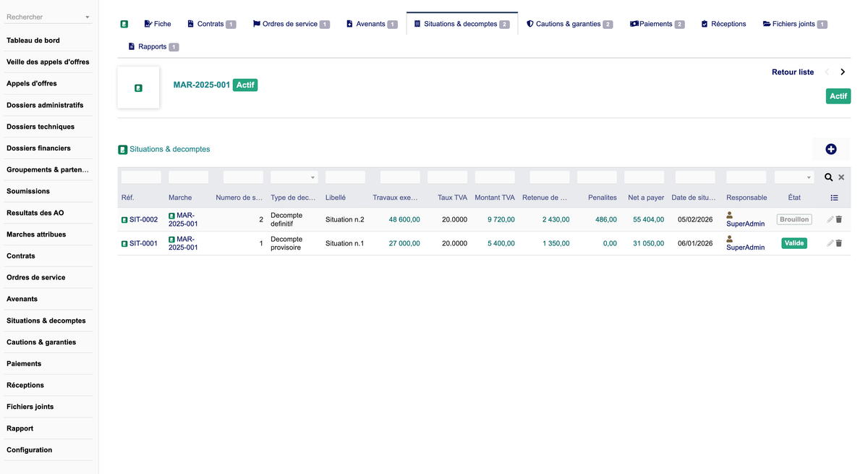Go to next record arrow
The height and width of the screenshot is (474, 868).
843,72
